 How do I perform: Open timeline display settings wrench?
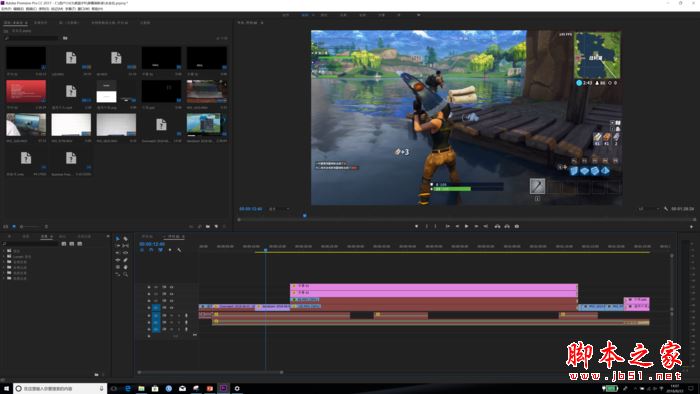tap(179, 250)
